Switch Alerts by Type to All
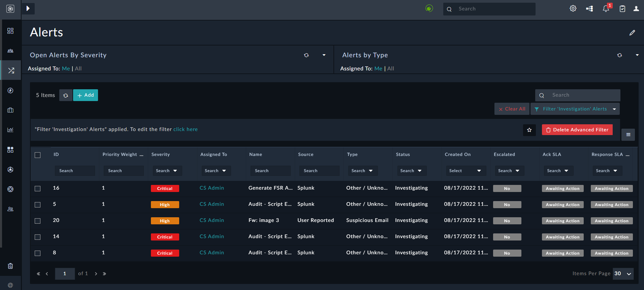Screen dimensions: 644x290 391,69
